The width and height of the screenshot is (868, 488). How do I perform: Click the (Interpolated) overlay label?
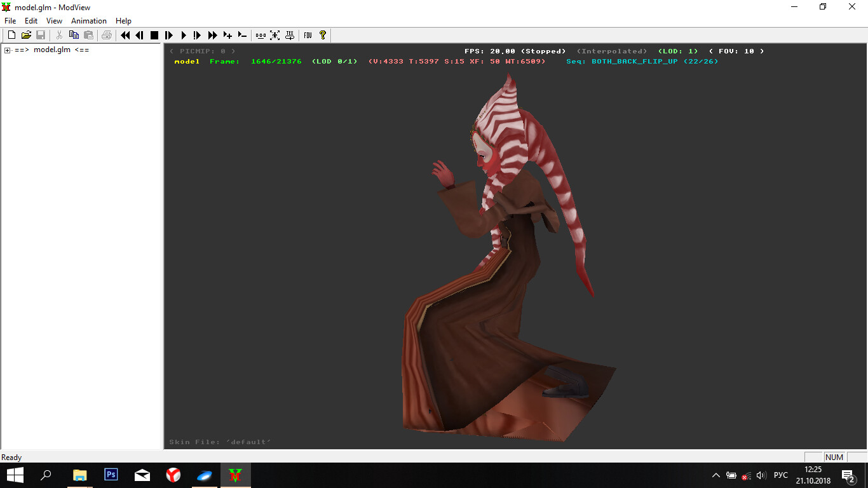click(612, 51)
